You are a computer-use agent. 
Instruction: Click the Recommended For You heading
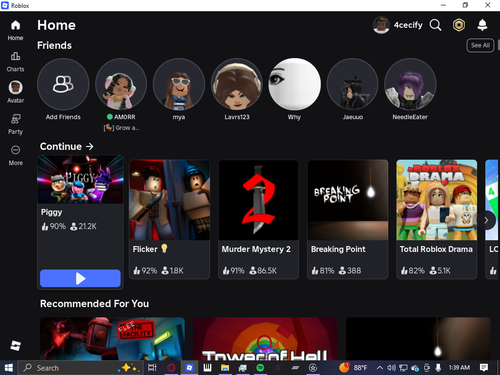94,304
